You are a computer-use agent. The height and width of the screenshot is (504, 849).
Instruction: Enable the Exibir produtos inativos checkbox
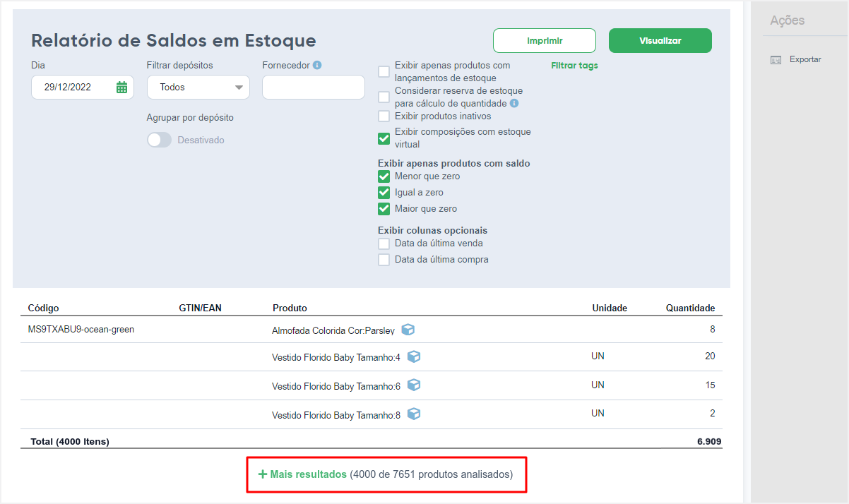click(x=384, y=116)
